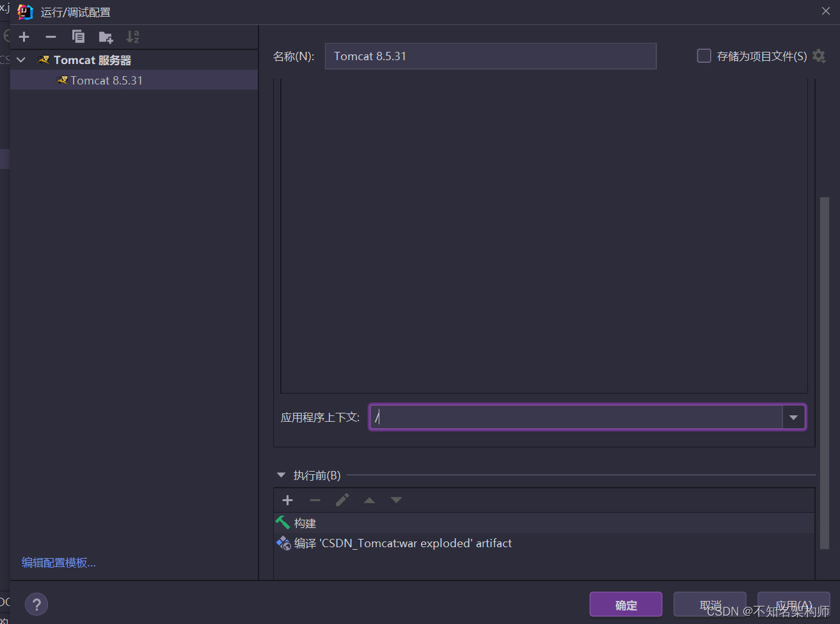
Task: Move before-launch task up
Action: (369, 500)
